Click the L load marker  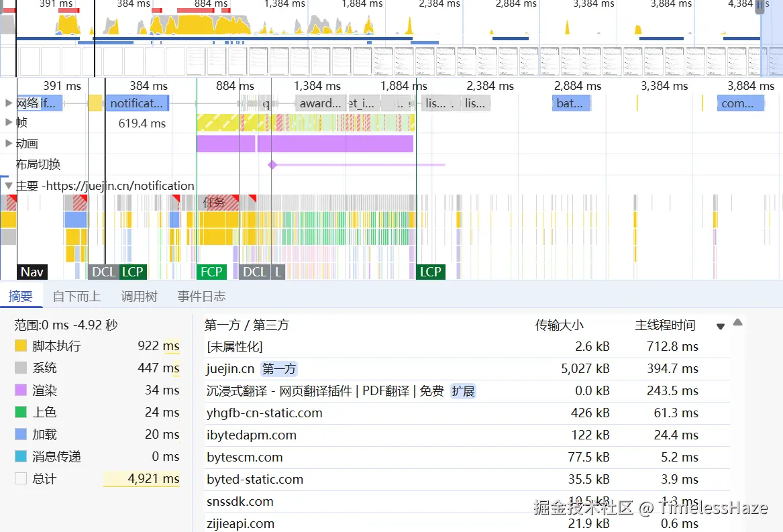278,272
